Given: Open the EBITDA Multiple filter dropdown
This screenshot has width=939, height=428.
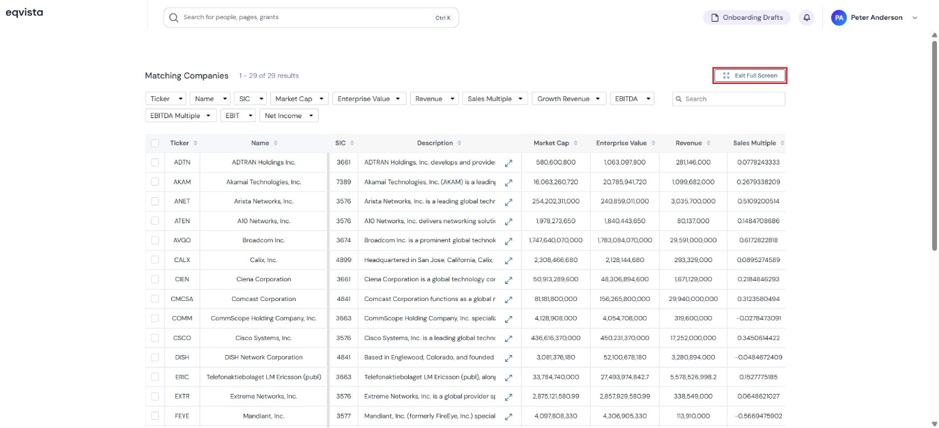Looking at the screenshot, I should tap(181, 116).
